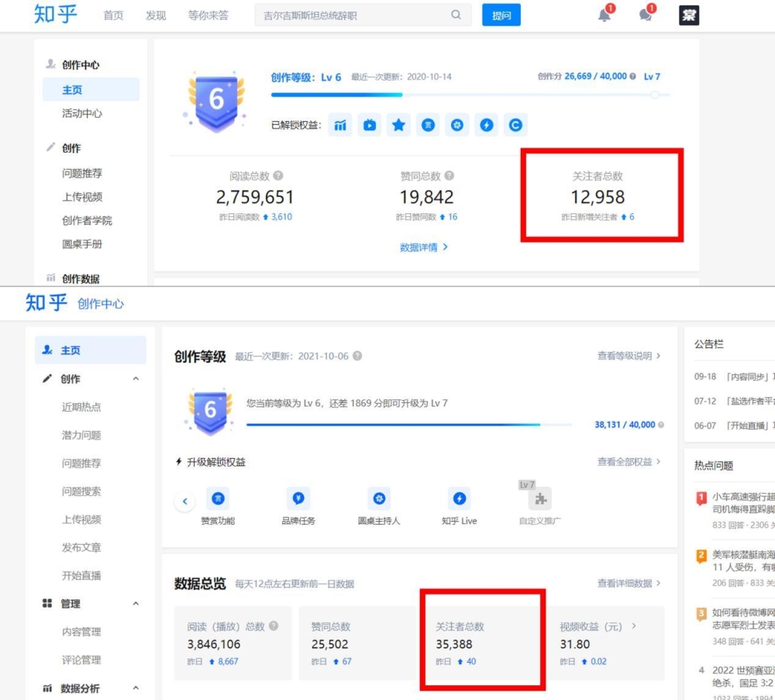Click help icon next to 阅读总数

coord(278,175)
